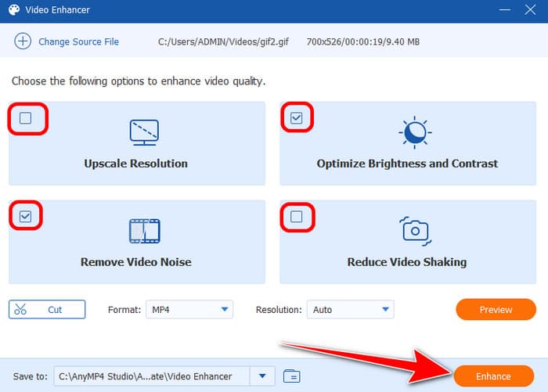Click the Optimize Brightness and Contrast label
548x392 pixels.
(x=408, y=164)
